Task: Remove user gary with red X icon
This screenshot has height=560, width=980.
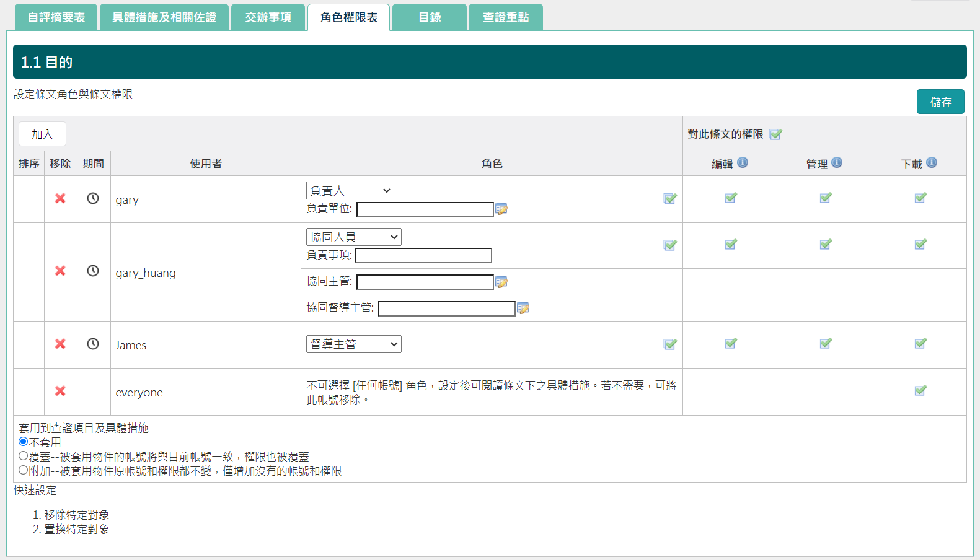Action: click(60, 198)
